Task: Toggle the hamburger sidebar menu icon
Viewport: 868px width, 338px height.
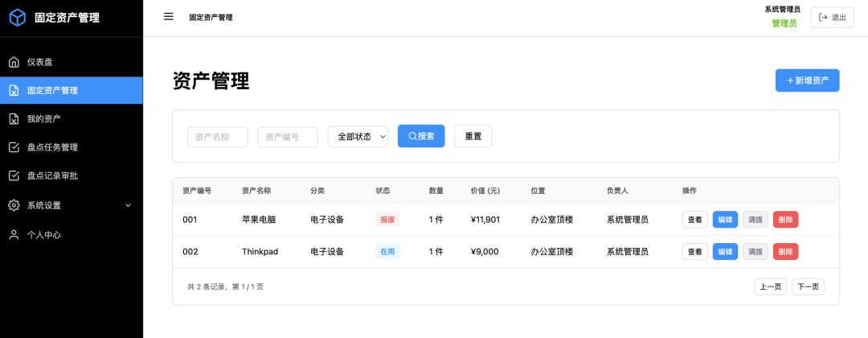Action: [x=169, y=17]
